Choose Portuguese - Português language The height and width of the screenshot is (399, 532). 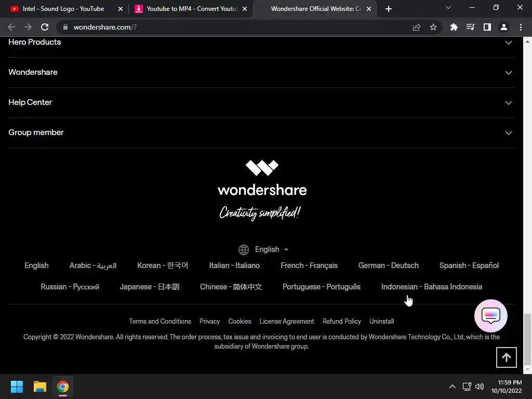(x=322, y=287)
